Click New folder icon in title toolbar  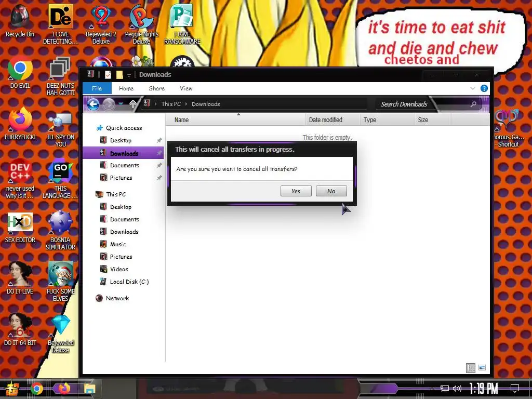(x=119, y=75)
